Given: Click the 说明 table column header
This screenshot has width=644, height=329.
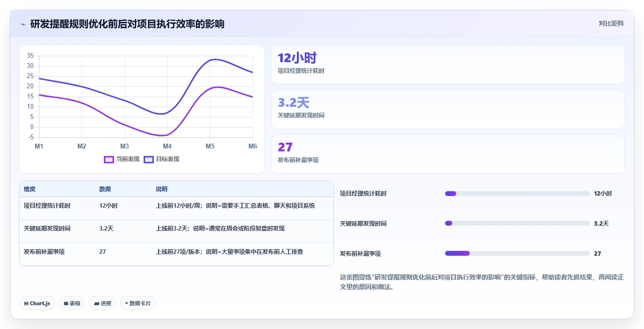Looking at the screenshot, I should tap(162, 189).
